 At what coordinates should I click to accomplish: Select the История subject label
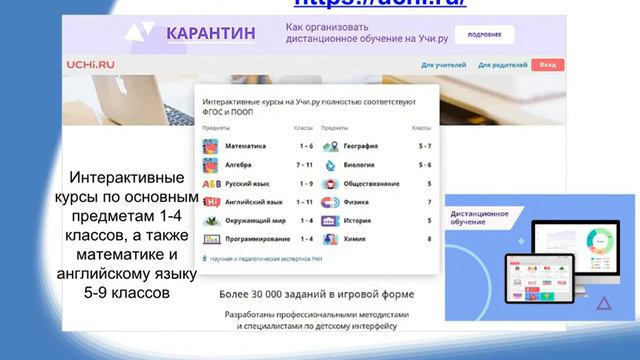(357, 221)
